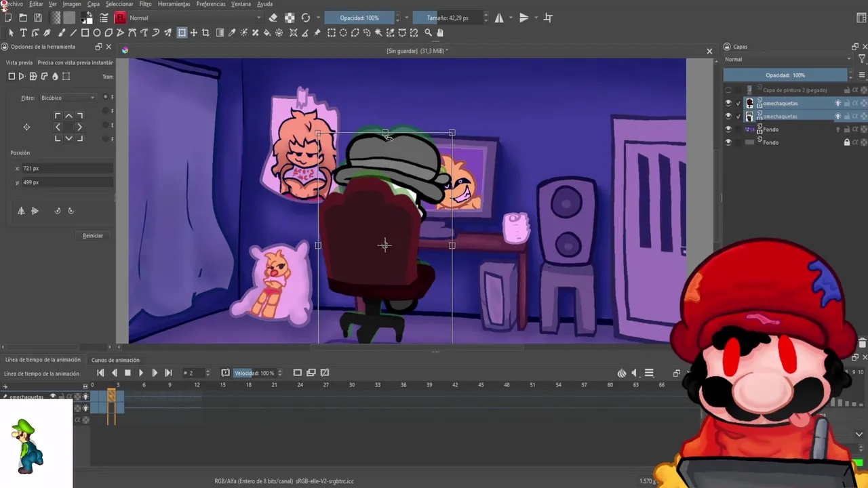Save the document with the floppy icon
The width and height of the screenshot is (868, 488).
point(38,18)
